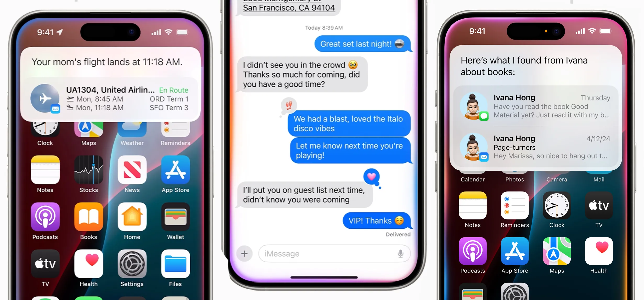Tap the plus button in iMessage
This screenshot has height=300, width=644.
(x=244, y=253)
